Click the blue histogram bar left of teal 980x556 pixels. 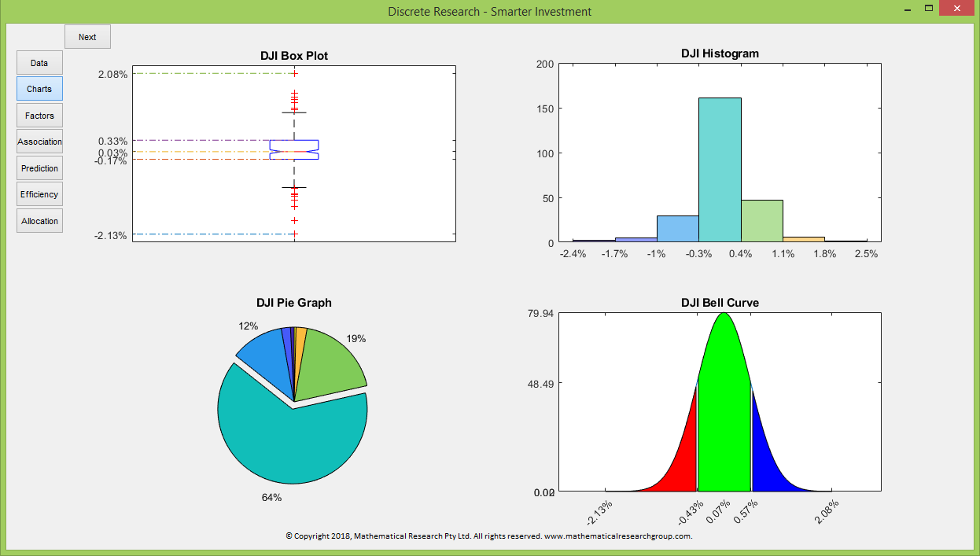pyautogui.click(x=677, y=230)
